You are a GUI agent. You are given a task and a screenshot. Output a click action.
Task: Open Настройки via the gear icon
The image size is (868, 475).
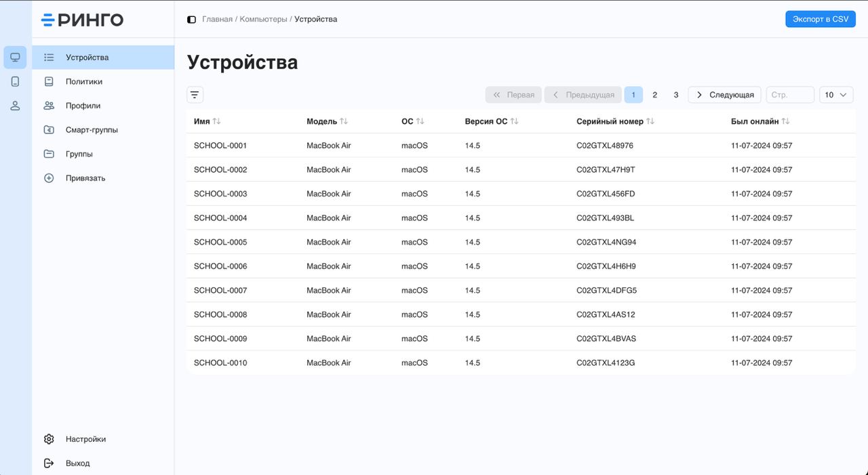[x=48, y=438]
